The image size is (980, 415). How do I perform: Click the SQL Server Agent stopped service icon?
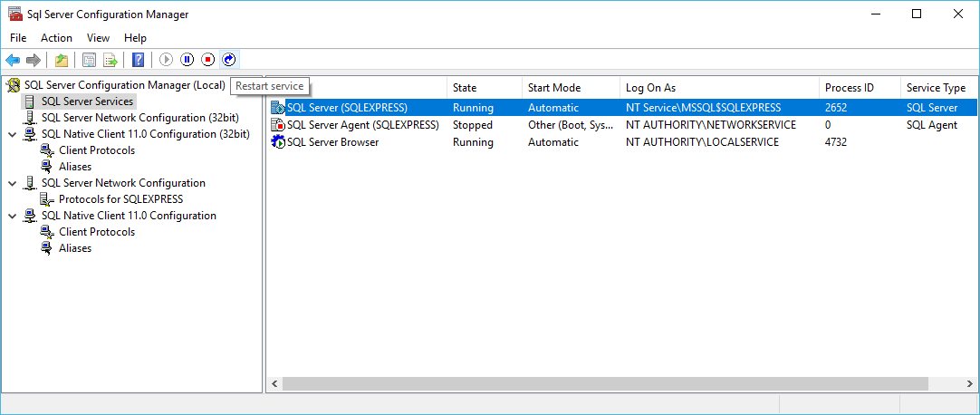(278, 125)
